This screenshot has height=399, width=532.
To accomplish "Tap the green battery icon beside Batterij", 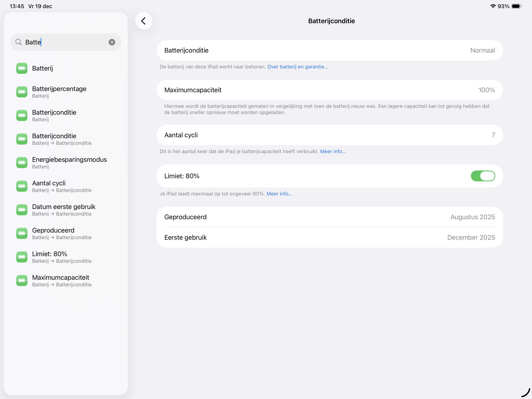I will tap(22, 68).
